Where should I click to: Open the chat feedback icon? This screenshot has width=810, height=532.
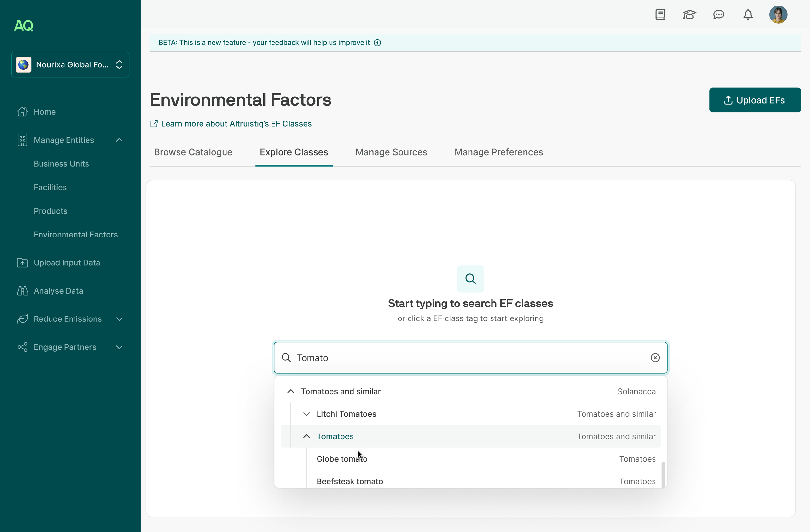point(718,15)
